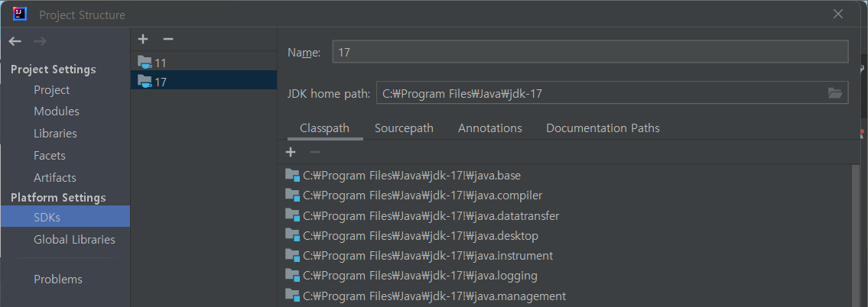Select the java.compiler classpath path text
Viewport: 868px width, 307px height.
[422, 196]
